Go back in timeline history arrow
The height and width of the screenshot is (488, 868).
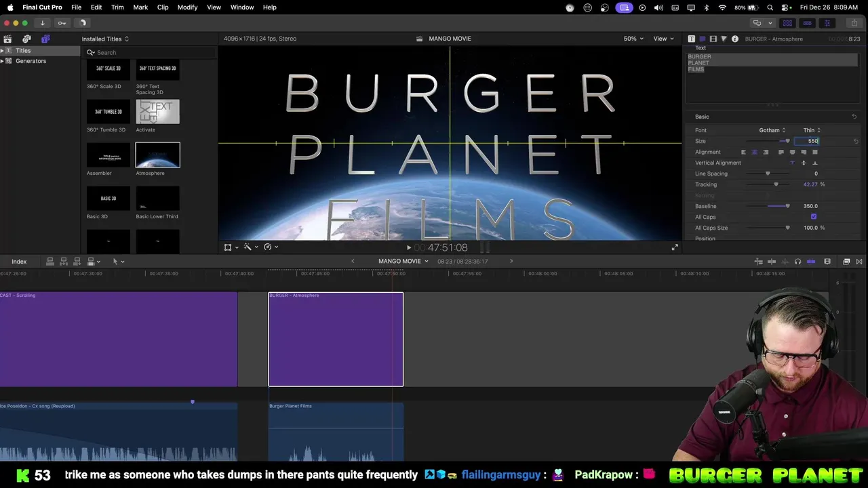tap(353, 261)
